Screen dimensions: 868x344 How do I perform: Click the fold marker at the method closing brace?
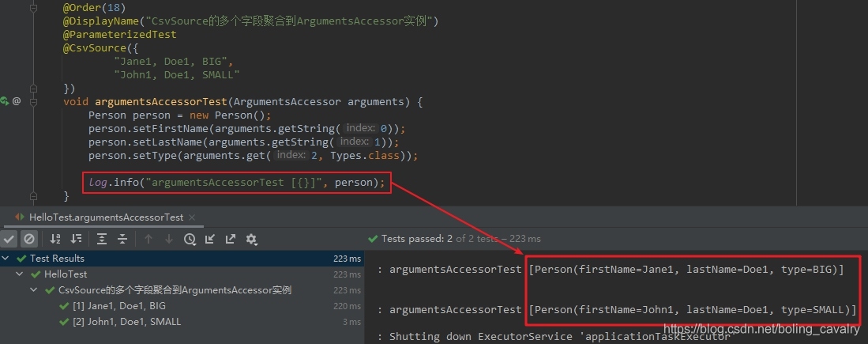[x=34, y=196]
